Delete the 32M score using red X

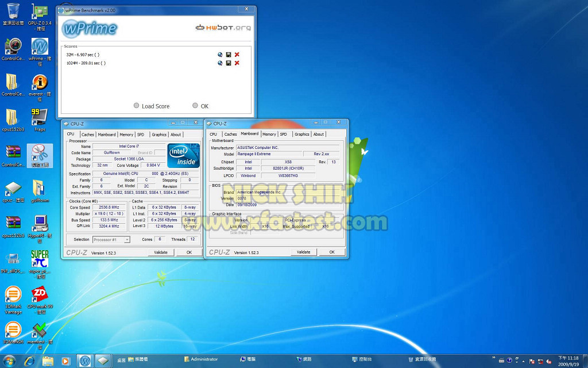[x=237, y=55]
